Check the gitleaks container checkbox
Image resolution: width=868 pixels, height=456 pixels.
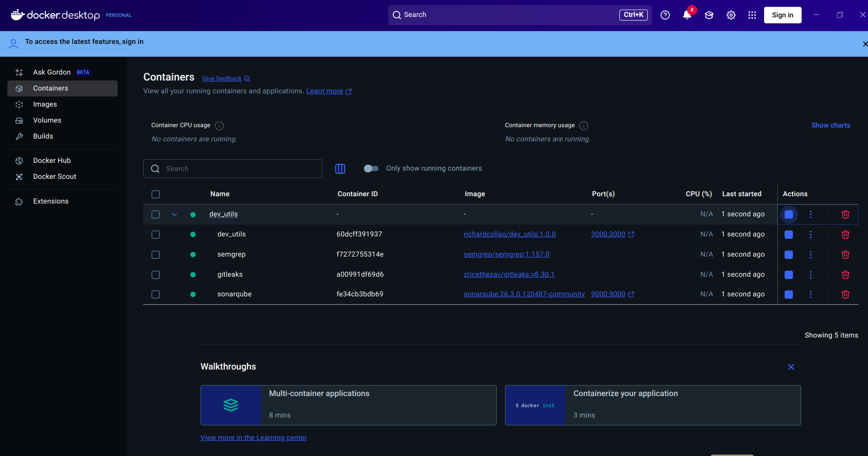pos(156,275)
